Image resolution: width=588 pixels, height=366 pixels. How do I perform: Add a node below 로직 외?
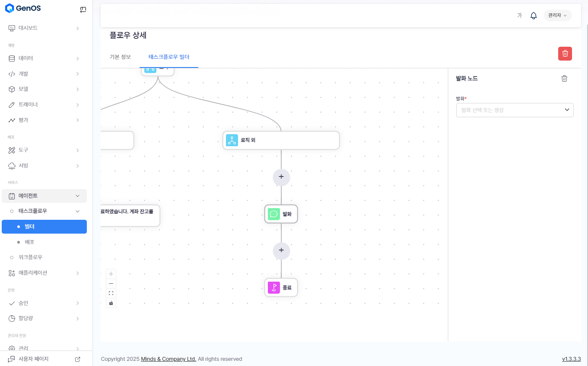[281, 177]
